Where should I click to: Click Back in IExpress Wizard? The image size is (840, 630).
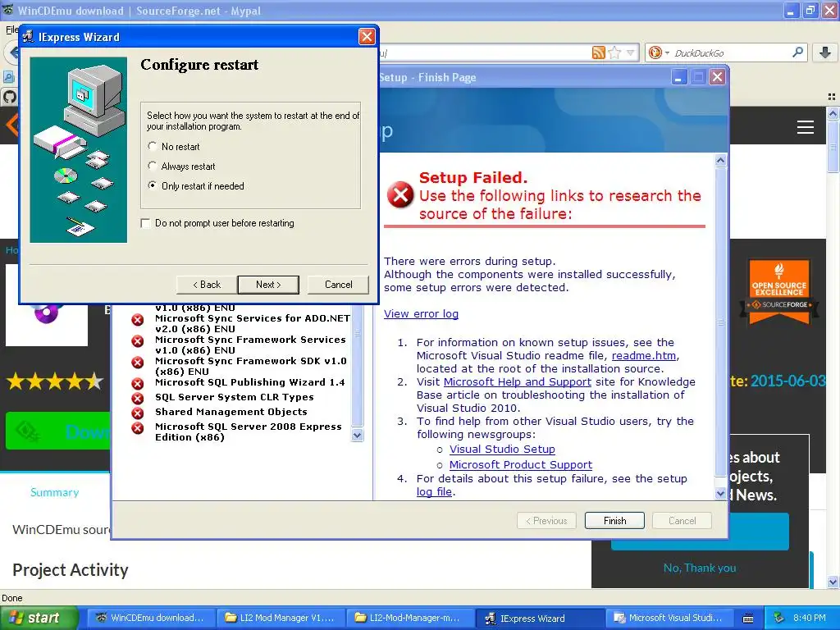click(x=207, y=285)
